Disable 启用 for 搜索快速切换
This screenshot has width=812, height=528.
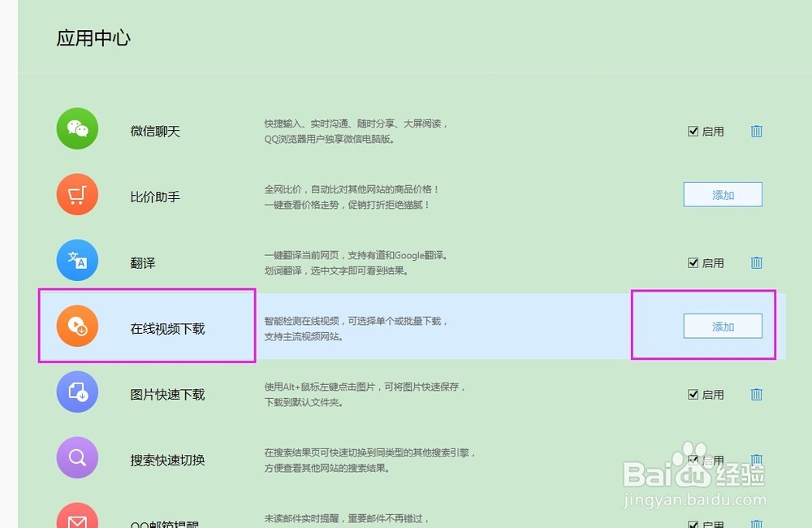[x=693, y=460]
